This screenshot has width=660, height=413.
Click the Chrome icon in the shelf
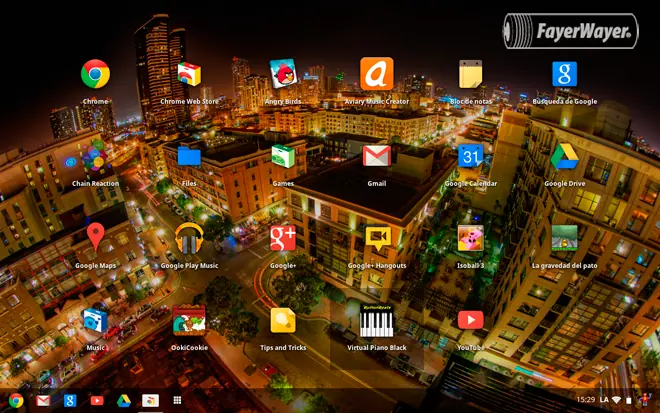(x=16, y=400)
